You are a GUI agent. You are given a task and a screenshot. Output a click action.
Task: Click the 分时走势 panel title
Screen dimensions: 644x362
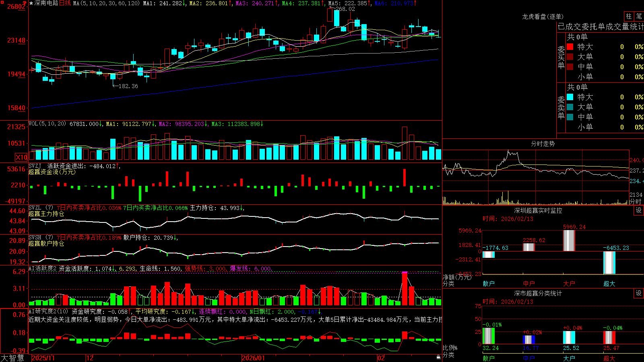click(x=543, y=144)
